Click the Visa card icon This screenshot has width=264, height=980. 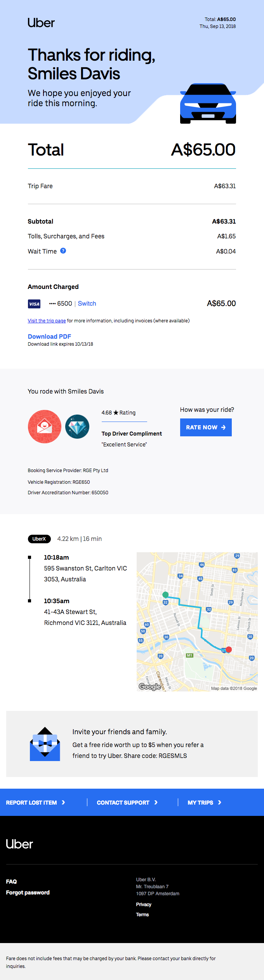(34, 304)
